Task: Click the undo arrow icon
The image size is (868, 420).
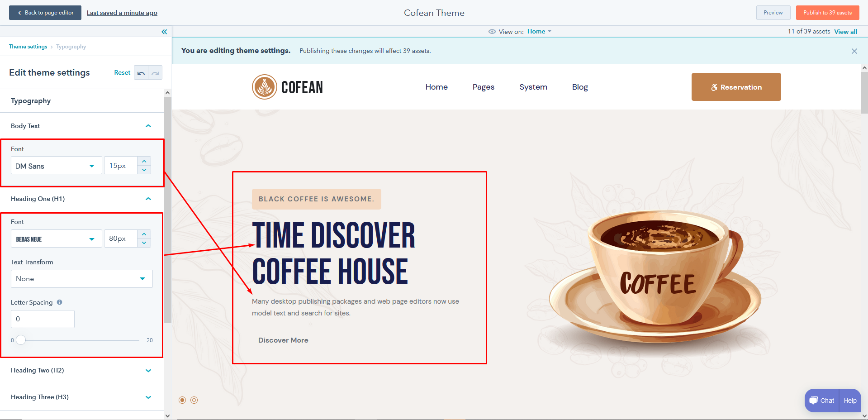Action: (x=141, y=73)
